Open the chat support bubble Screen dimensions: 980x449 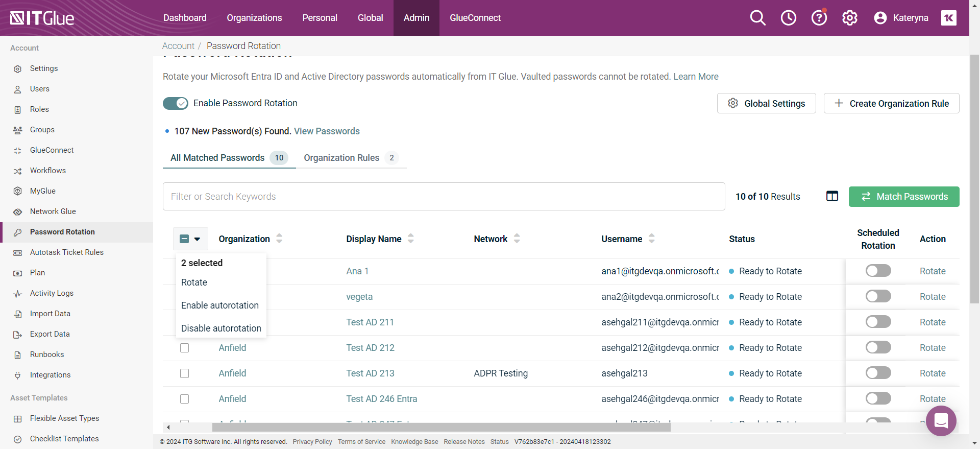point(941,421)
